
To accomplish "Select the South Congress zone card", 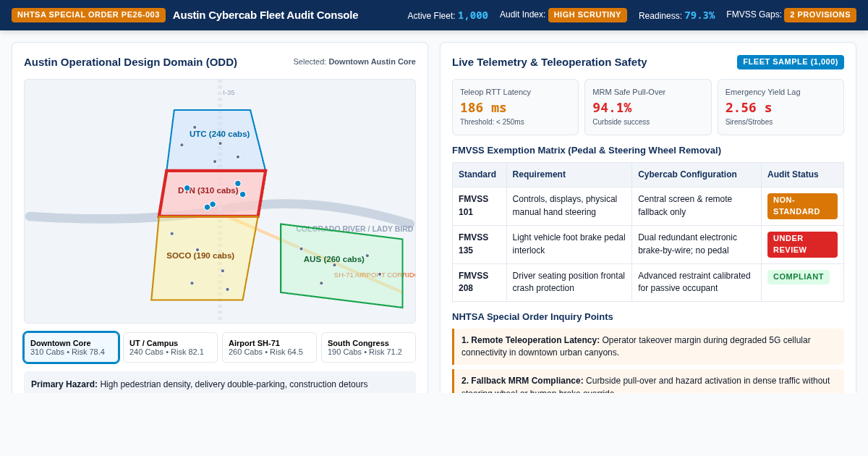I will point(368,347).
